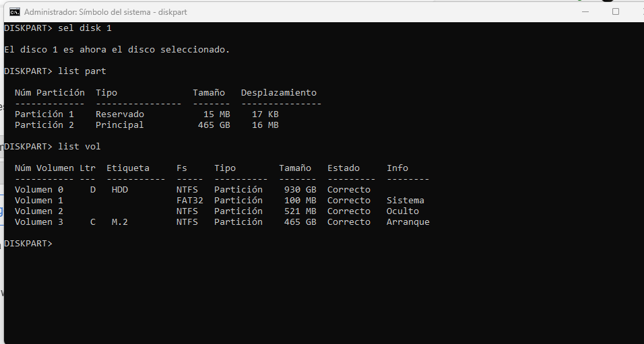Viewport: 644px width, 344px height.
Task: Click the 'Volumen 0' row label
Action: click(x=39, y=190)
